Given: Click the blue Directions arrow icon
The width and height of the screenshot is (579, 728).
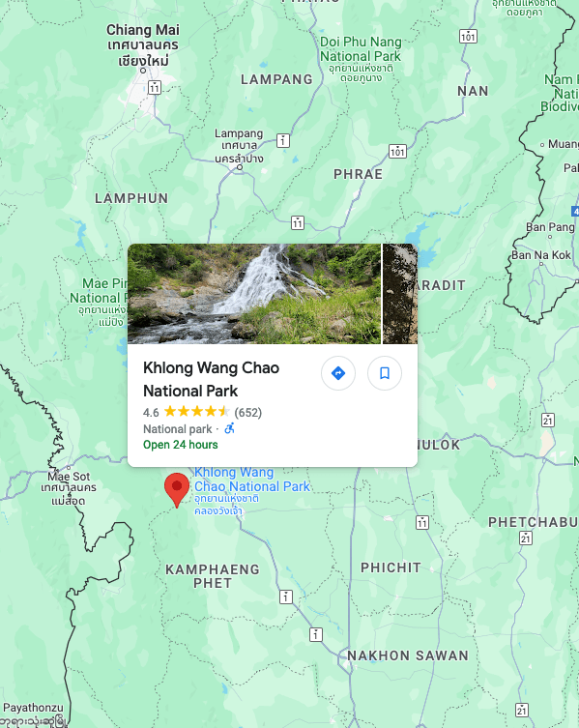Looking at the screenshot, I should 338,373.
